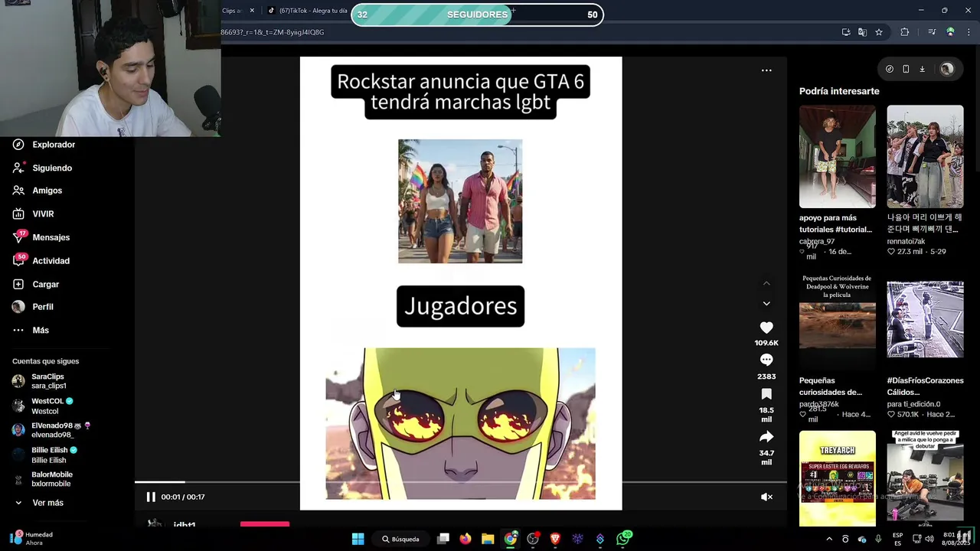Close the Clips browser tab
This screenshot has width=980, height=551.
pos(252,11)
